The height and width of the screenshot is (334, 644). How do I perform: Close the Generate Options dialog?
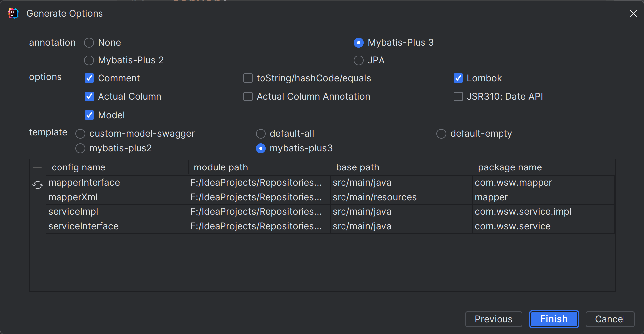633,13
